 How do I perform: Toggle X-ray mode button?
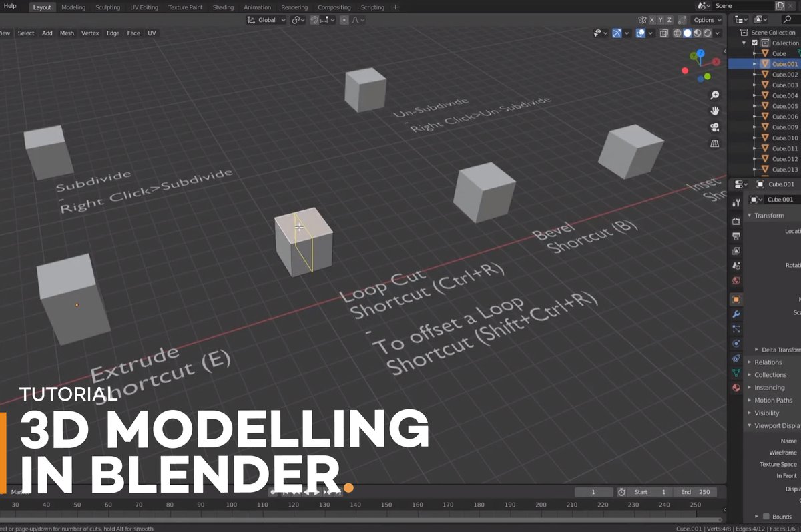point(664,33)
